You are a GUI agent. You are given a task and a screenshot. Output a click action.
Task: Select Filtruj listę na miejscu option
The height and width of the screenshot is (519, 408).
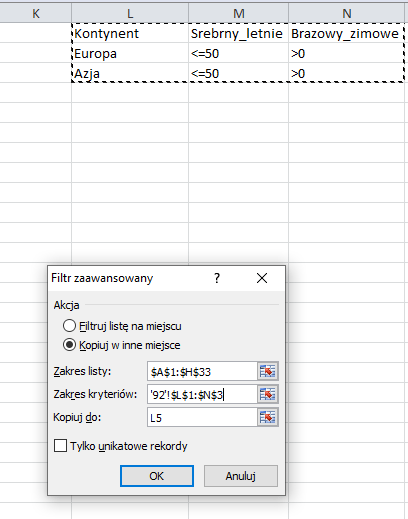(x=69, y=326)
